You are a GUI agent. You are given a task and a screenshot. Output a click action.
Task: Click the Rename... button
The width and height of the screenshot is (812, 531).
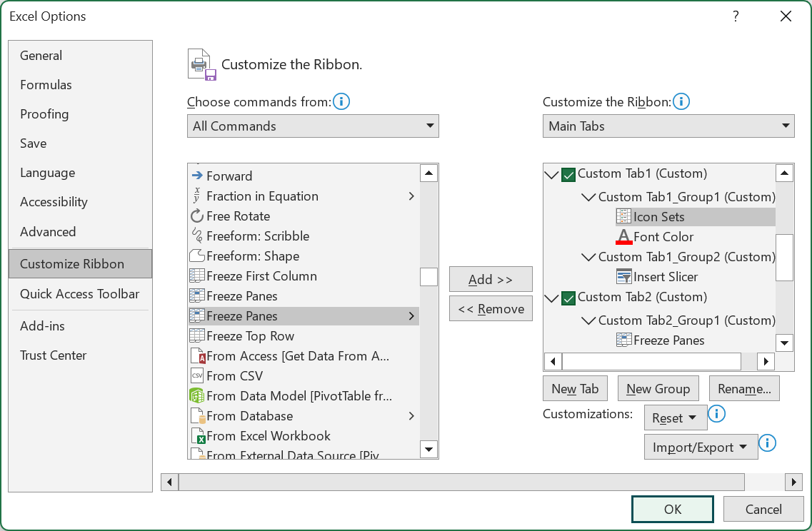(x=744, y=389)
